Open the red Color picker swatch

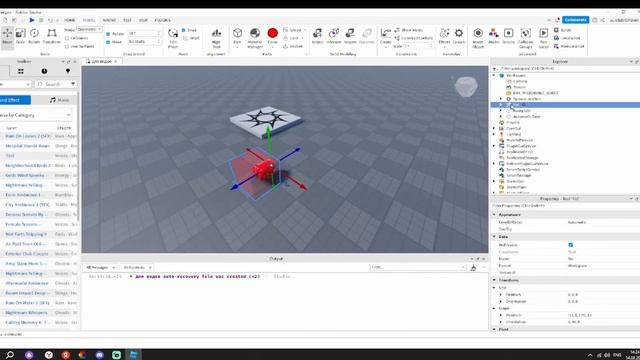click(x=273, y=33)
